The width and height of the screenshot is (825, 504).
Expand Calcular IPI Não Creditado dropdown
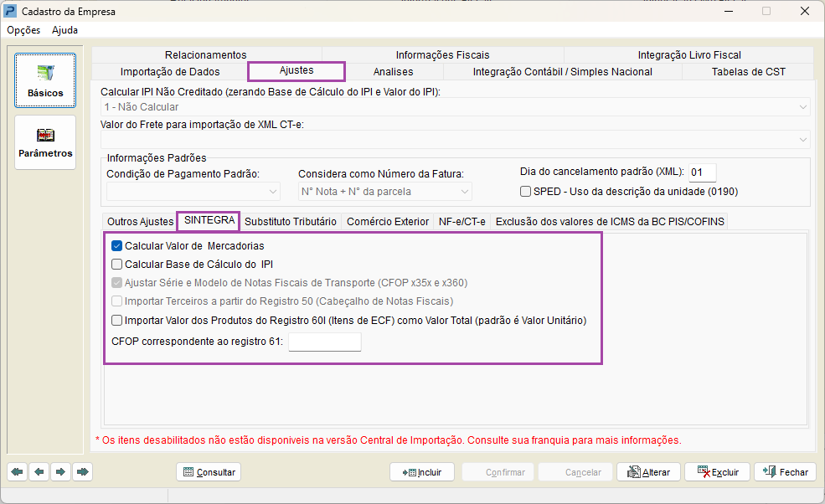(803, 107)
